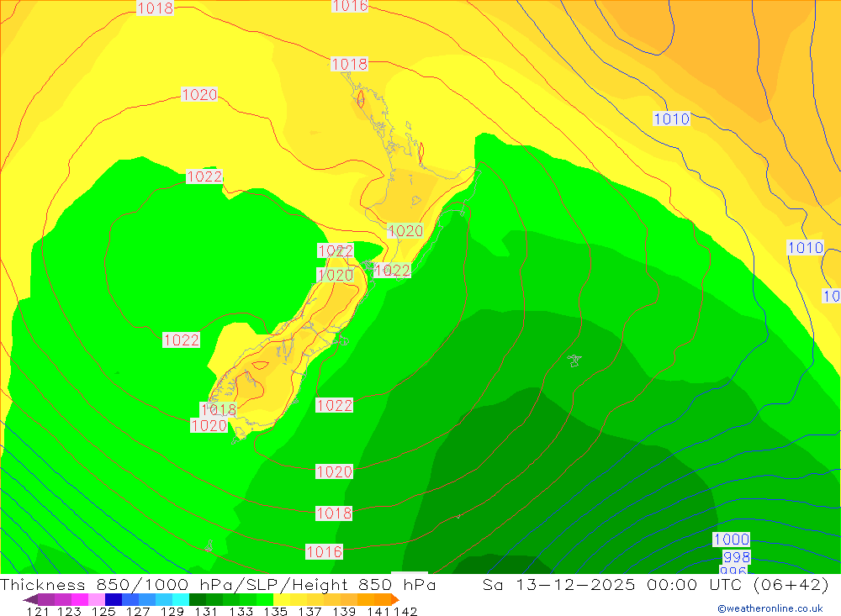This screenshot has height=616, width=841.
Task: Click the 1022 label just above 1020 at South Island's top
Action: pos(336,251)
